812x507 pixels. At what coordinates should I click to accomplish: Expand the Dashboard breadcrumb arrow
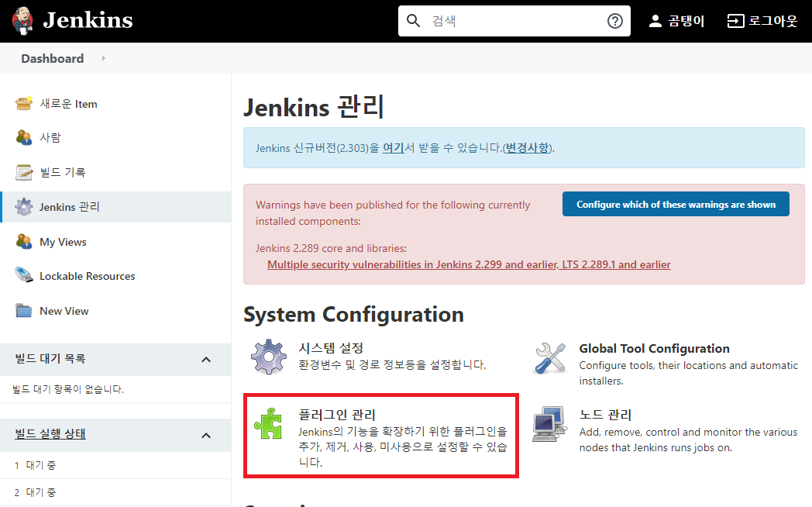coord(104,58)
